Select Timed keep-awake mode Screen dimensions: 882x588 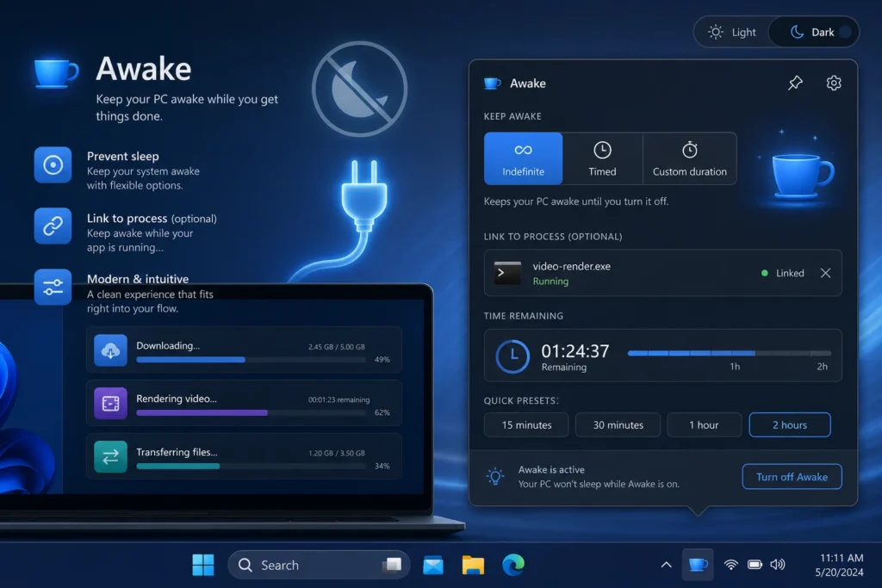(x=602, y=158)
